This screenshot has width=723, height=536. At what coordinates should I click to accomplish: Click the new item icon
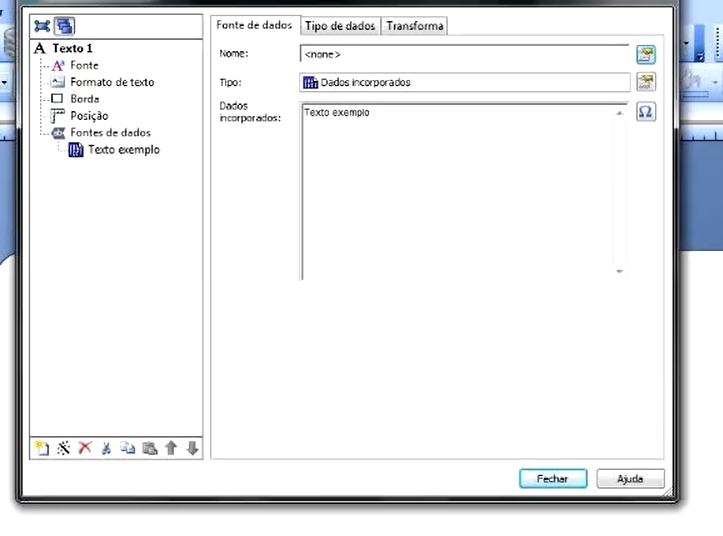coord(42,448)
